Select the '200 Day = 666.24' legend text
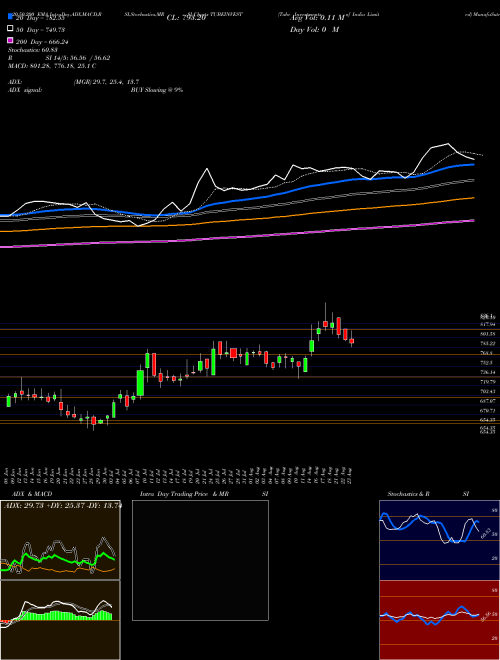Viewport: 500px width, 660px height. point(43,42)
